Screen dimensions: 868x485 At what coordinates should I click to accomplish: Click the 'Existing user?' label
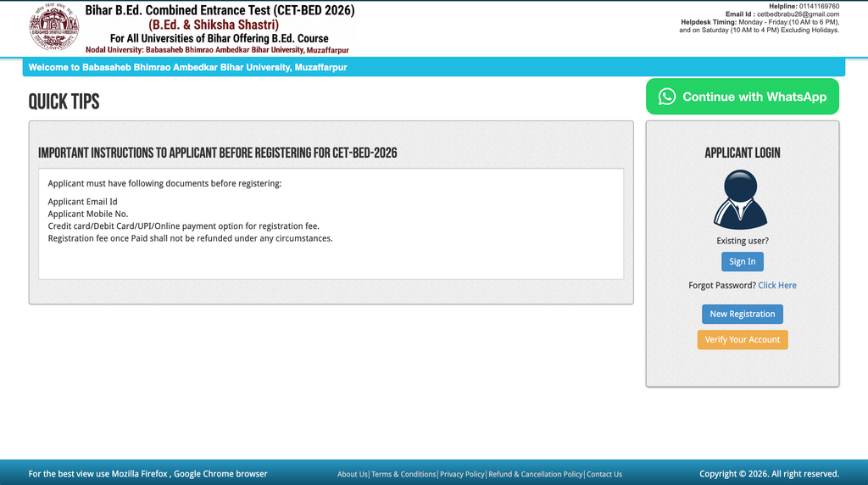(x=743, y=242)
